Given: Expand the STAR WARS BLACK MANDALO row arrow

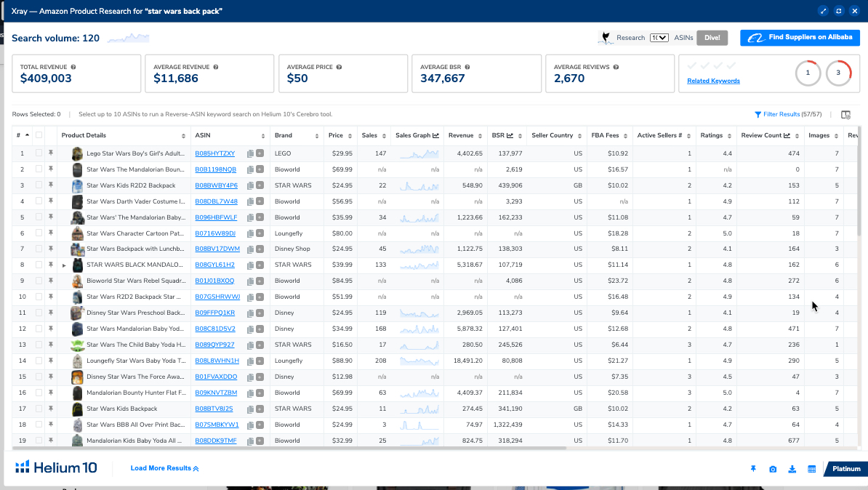Looking at the screenshot, I should (x=64, y=265).
